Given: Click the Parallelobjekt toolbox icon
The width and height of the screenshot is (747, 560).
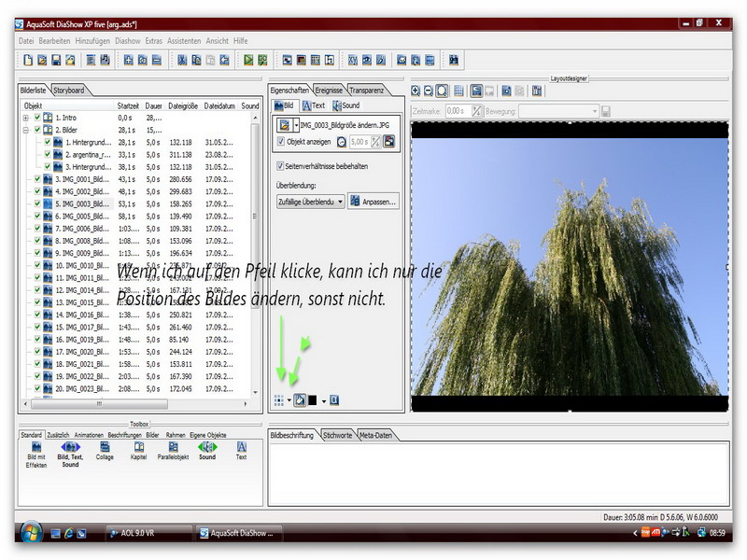Looking at the screenshot, I should 172,447.
